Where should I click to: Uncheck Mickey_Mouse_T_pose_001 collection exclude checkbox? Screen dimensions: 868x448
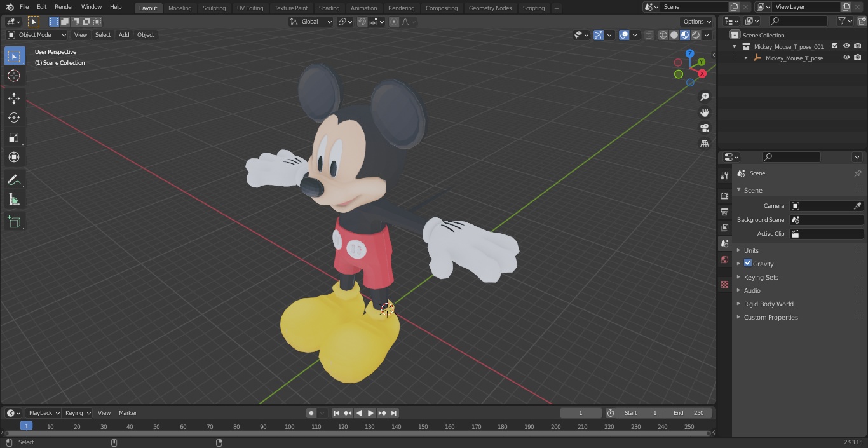[835, 46]
